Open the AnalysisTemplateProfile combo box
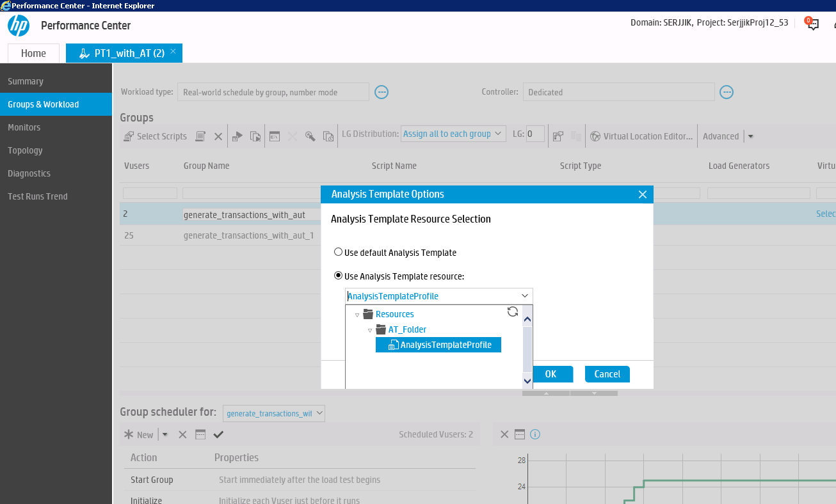 (x=439, y=296)
